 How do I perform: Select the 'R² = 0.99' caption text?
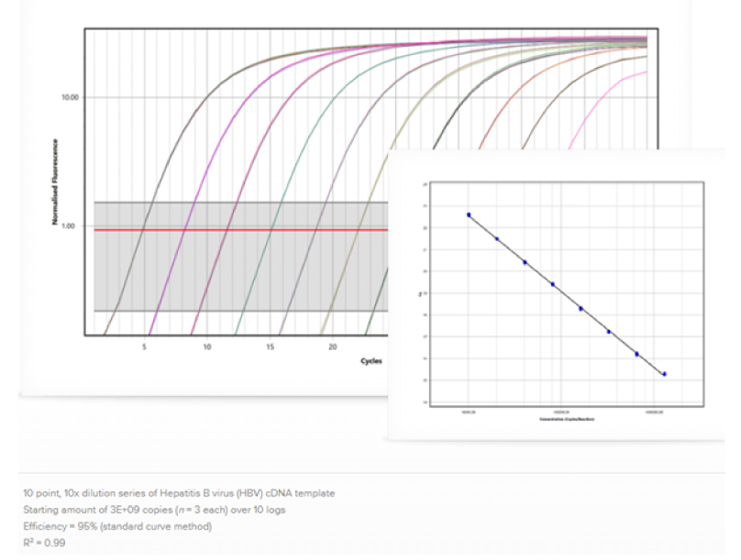(x=44, y=543)
